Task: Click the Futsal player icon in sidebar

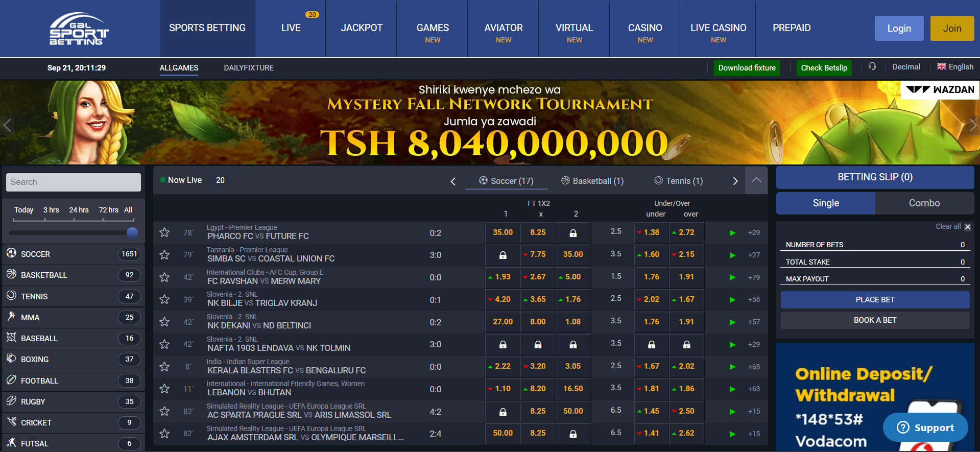Action: (11, 443)
